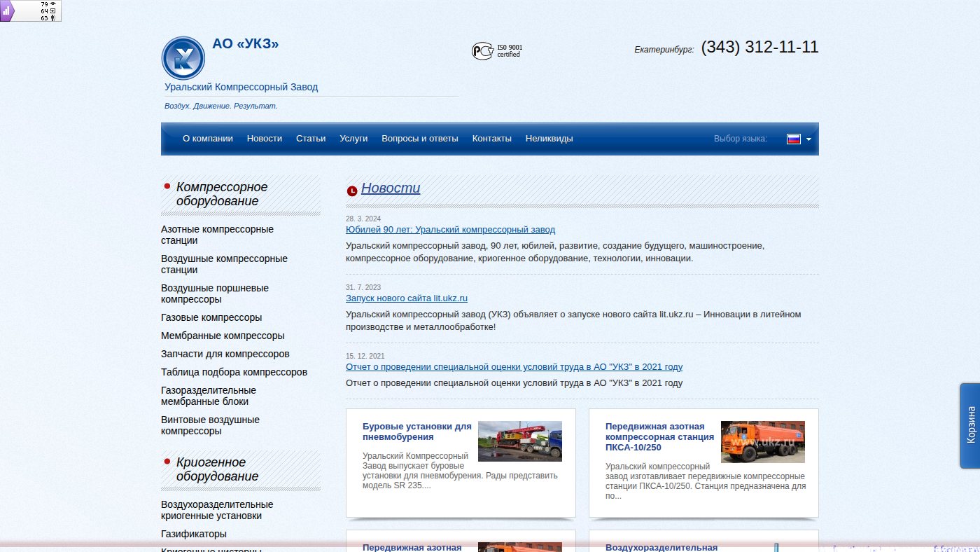Open the orange ПКСА-10/250 truck thumbnail
This screenshot has height=552, width=980.
763,442
